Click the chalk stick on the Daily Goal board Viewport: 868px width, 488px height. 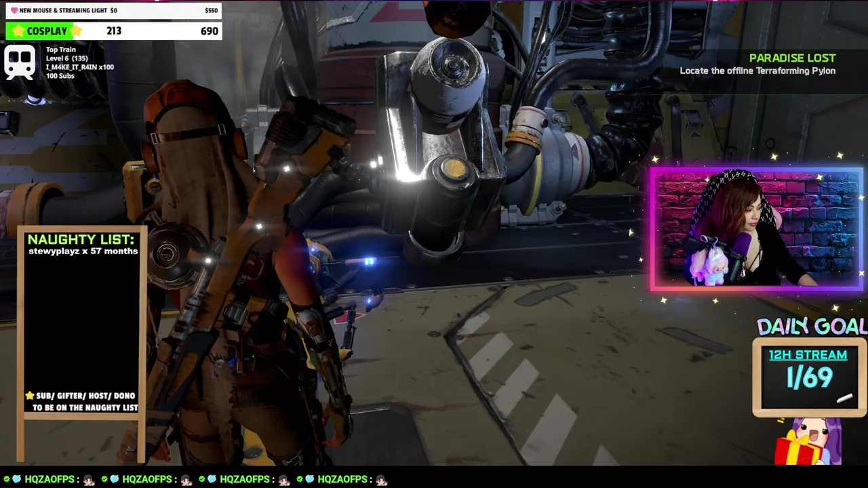(844, 399)
